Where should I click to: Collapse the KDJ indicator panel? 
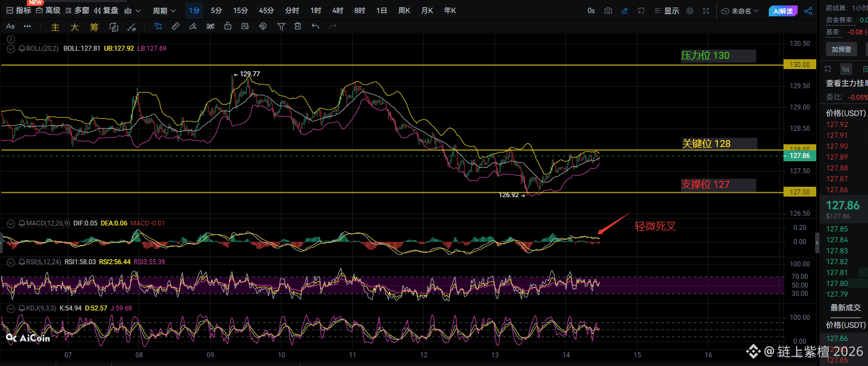(11, 308)
